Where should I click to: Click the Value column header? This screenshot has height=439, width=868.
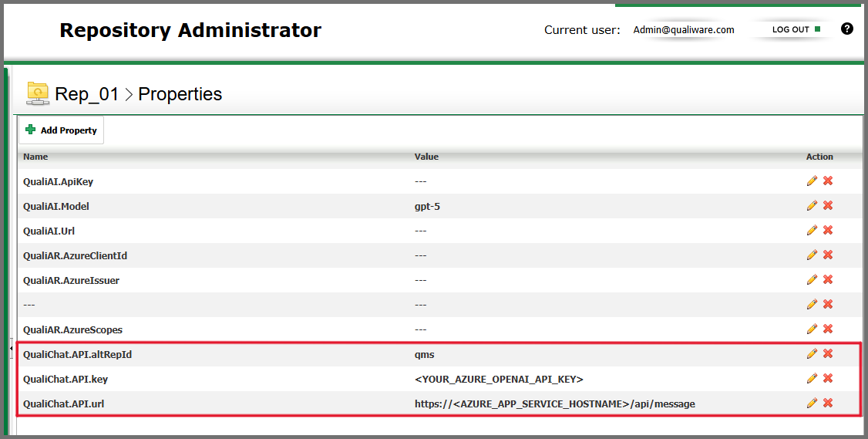click(426, 157)
